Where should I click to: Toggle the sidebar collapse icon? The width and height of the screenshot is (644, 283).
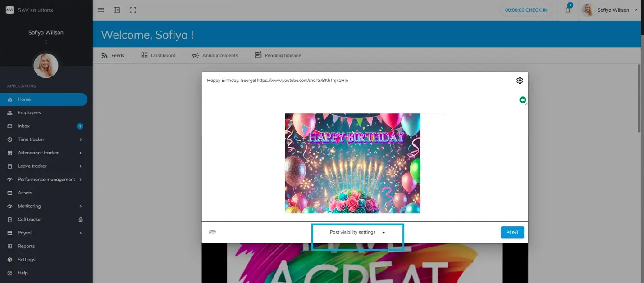click(117, 10)
